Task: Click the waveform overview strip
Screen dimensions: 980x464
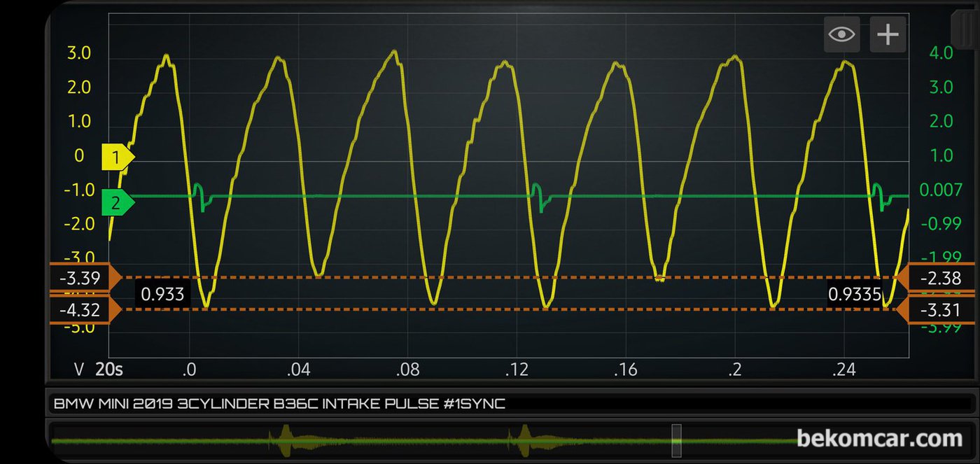Action: tap(512, 441)
